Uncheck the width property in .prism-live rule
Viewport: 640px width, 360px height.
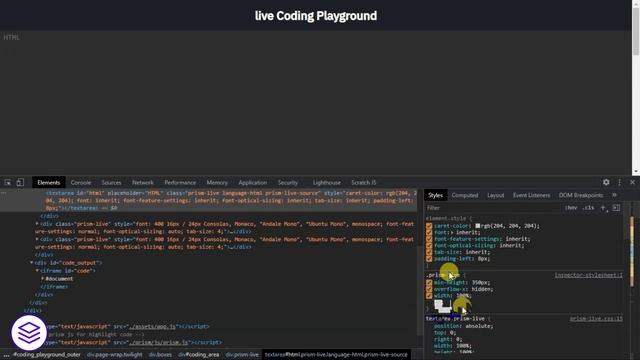point(429,296)
